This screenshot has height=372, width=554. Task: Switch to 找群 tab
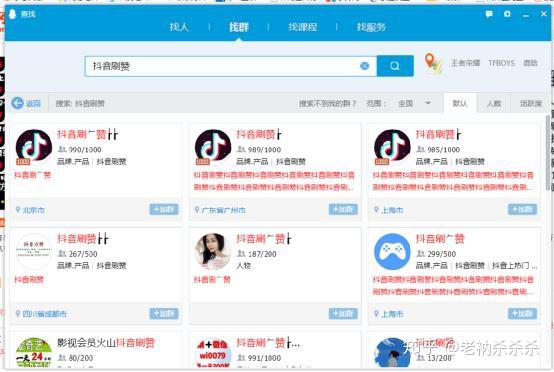pos(239,27)
